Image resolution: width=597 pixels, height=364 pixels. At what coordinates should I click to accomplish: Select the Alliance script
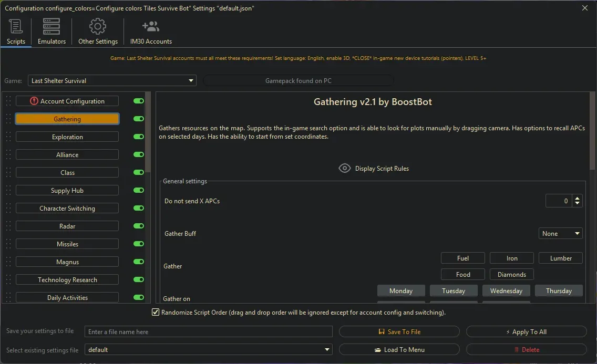(67, 155)
